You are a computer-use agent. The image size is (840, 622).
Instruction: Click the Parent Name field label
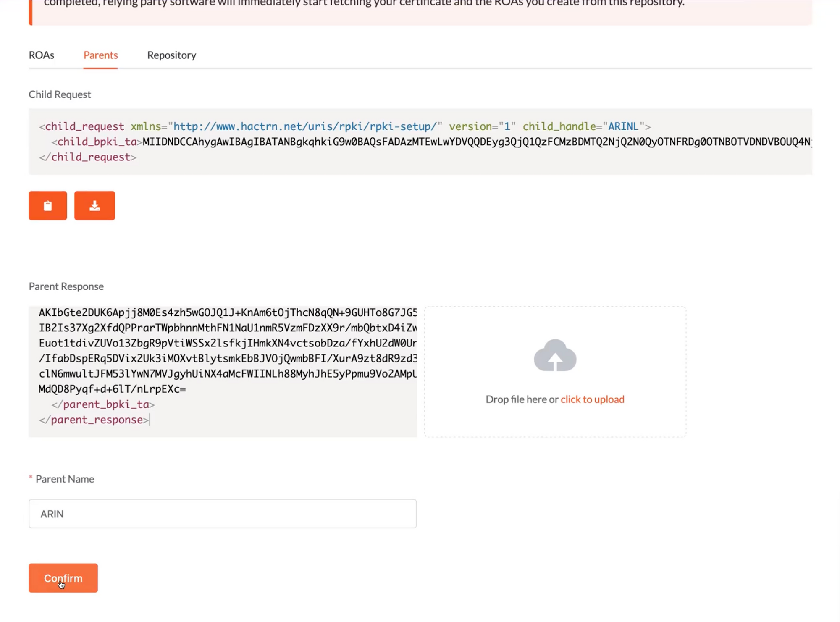point(64,479)
